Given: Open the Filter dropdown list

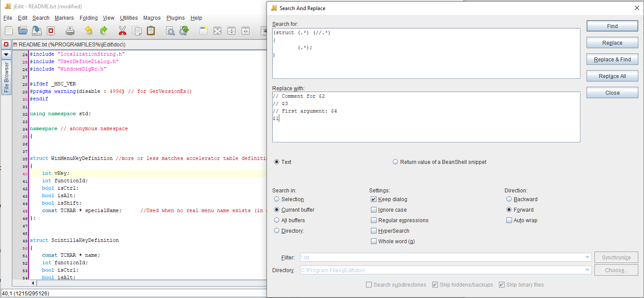Looking at the screenshot, I should click(x=587, y=258).
